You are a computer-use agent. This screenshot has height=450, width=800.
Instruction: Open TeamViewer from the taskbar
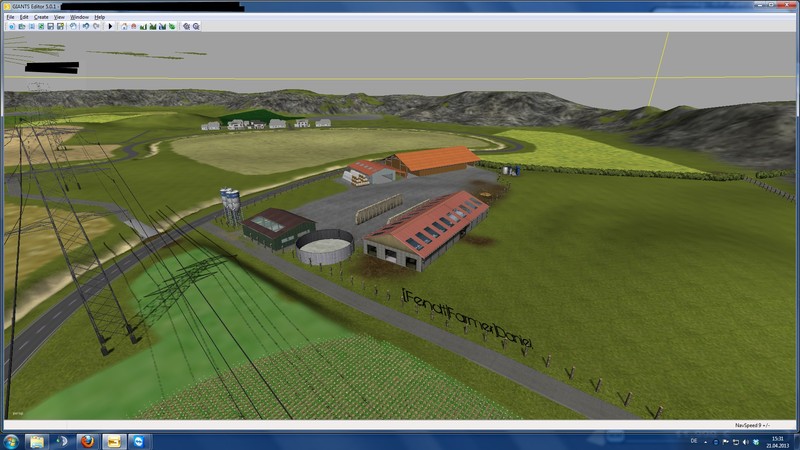[x=139, y=441]
